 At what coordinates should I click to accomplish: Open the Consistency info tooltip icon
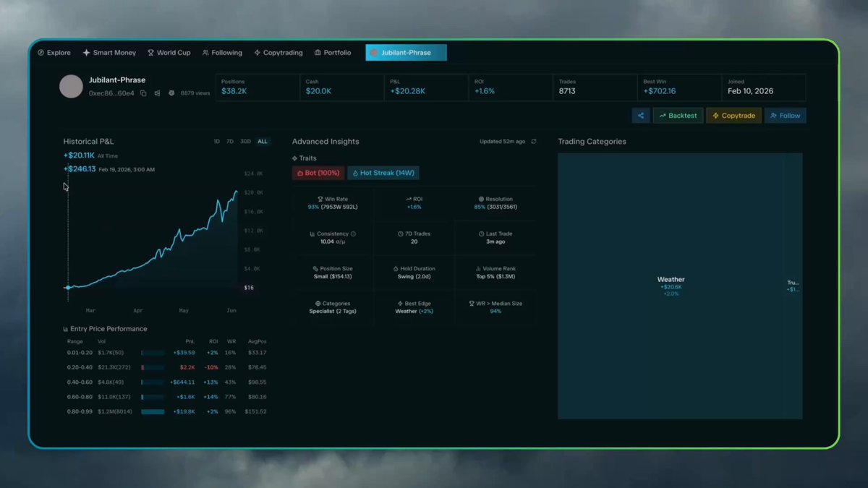(x=353, y=234)
